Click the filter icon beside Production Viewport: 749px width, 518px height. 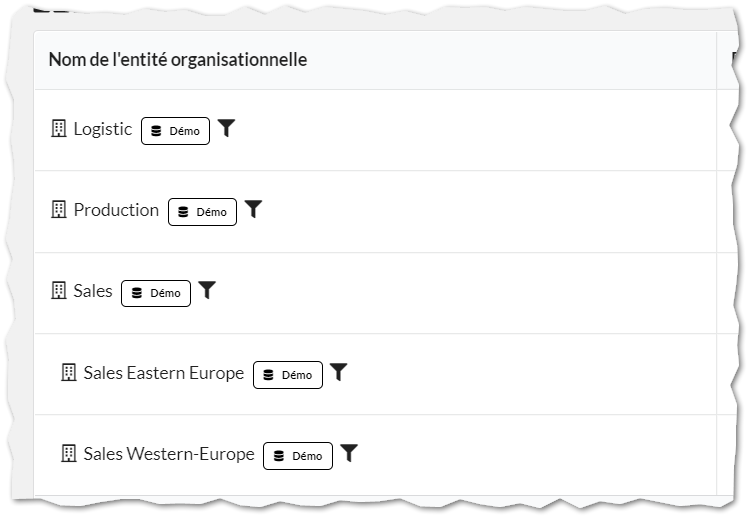pyautogui.click(x=254, y=209)
